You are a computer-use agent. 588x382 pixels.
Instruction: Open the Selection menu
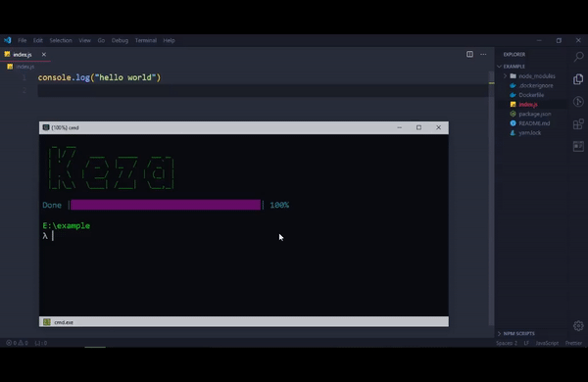(61, 40)
